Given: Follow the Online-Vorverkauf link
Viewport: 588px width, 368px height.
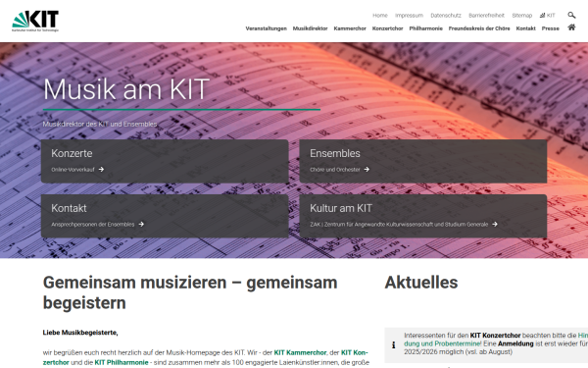Looking at the screenshot, I should (73, 170).
